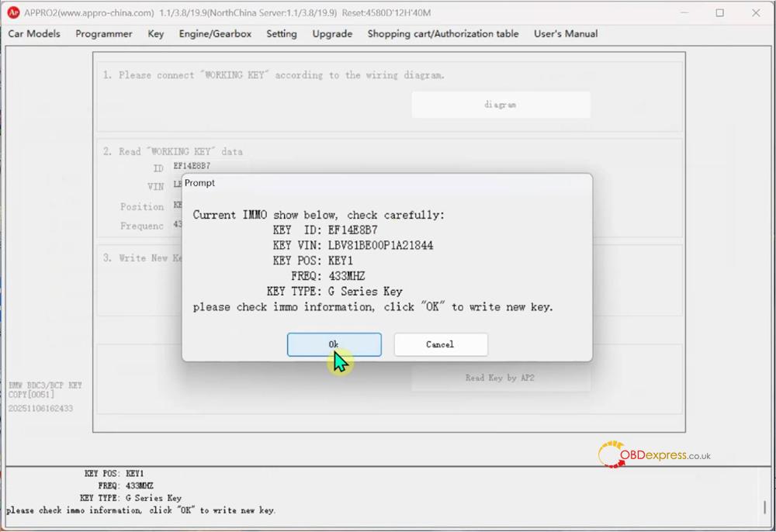Open the diagram wiring view

pos(500,104)
